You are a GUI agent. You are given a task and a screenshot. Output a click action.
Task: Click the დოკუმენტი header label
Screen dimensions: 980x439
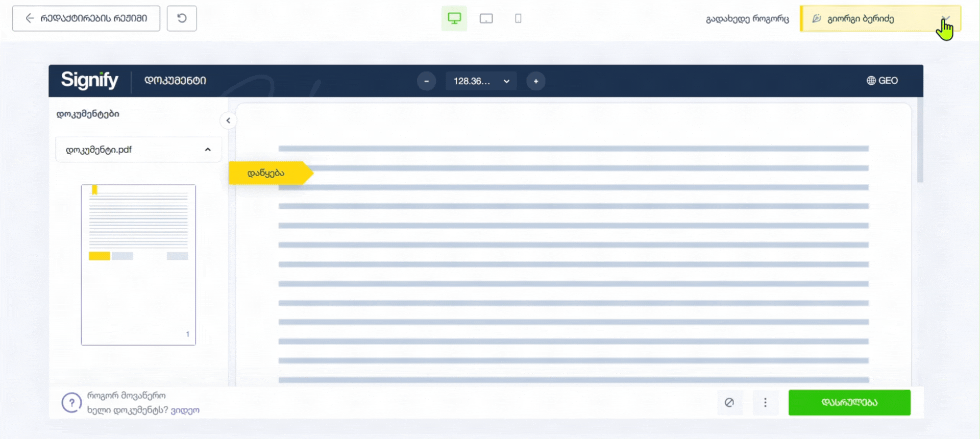tap(175, 81)
